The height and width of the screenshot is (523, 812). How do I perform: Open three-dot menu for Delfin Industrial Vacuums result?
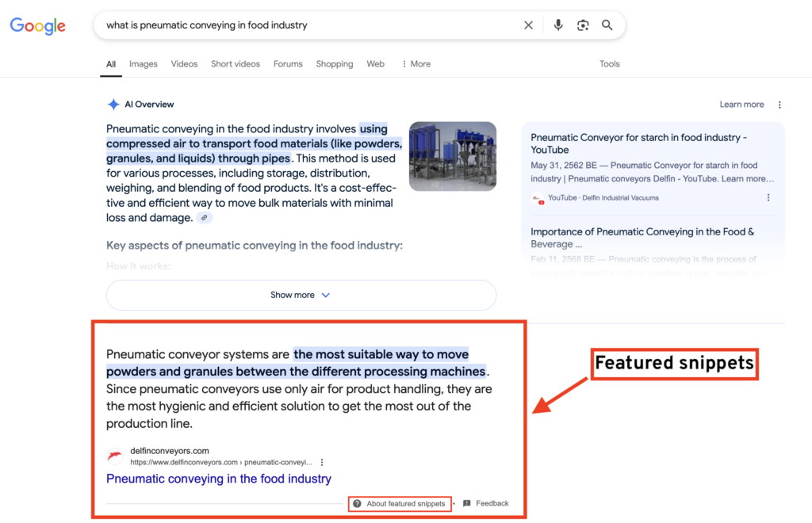point(768,197)
